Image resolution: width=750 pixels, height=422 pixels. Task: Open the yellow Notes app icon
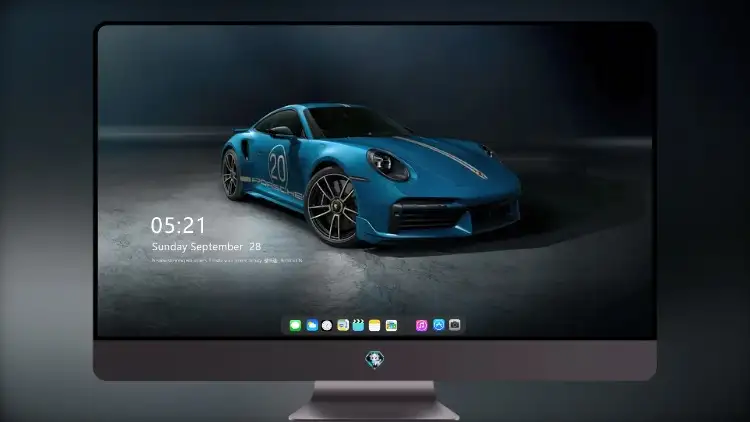click(375, 325)
